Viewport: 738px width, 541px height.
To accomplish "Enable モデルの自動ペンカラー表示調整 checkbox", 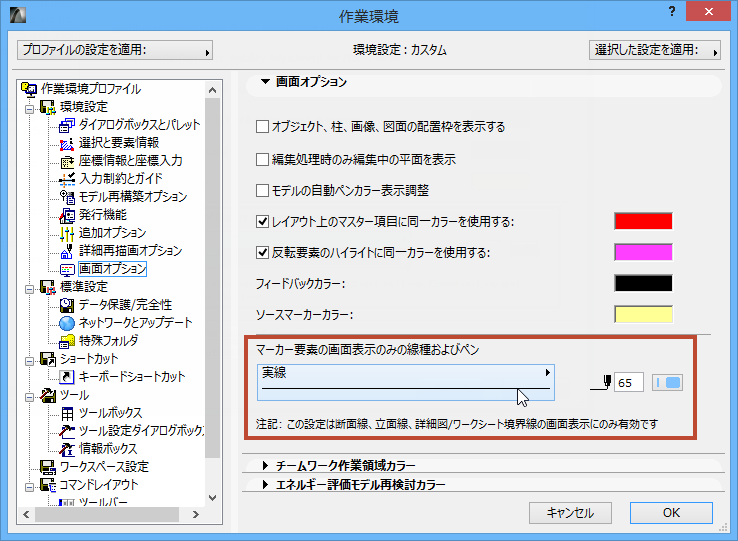I will coord(262,191).
